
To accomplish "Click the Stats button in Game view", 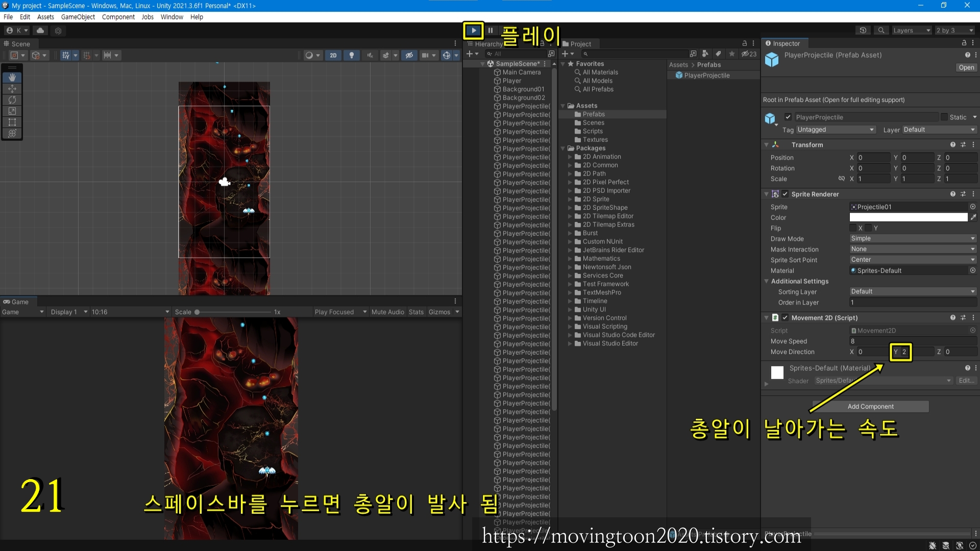I will tap(416, 312).
